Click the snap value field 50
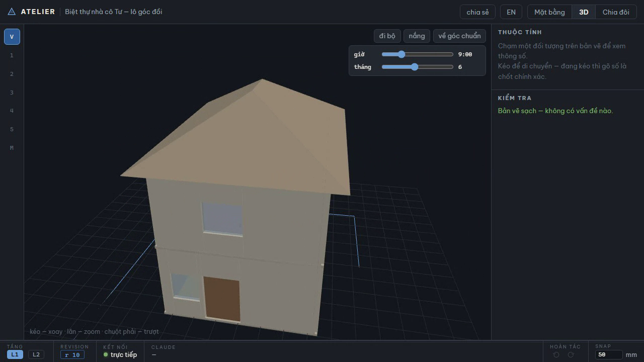The image size is (644, 362). pos(609,354)
